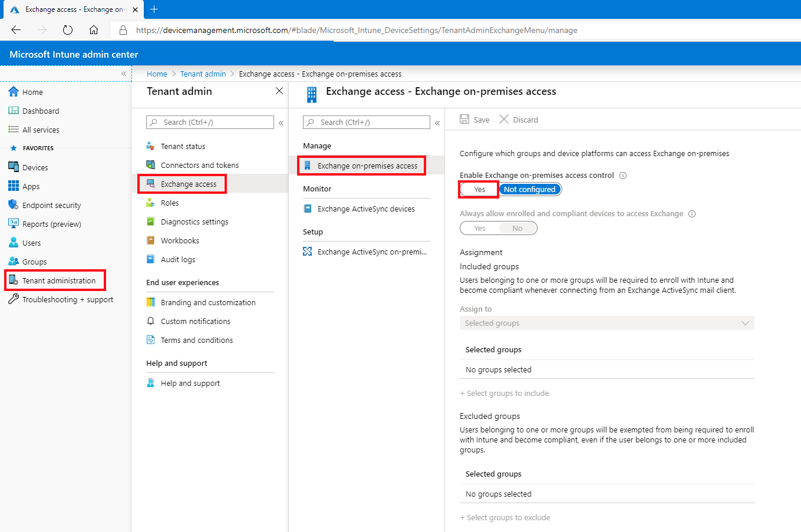801x532 pixels.
Task: Set Enable Exchange access control to Yes
Action: [x=480, y=190]
